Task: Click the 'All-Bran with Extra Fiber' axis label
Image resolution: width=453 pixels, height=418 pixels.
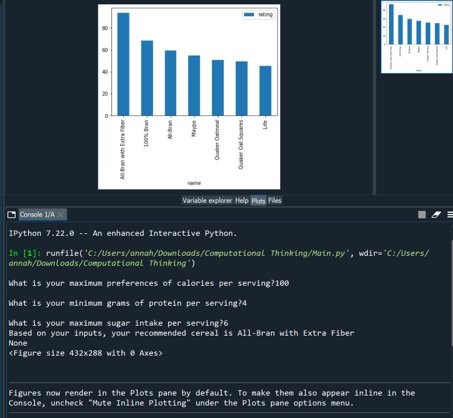Action: point(122,149)
